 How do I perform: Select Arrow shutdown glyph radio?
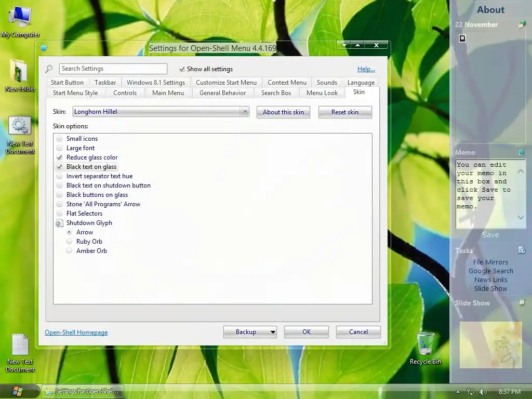(69, 232)
